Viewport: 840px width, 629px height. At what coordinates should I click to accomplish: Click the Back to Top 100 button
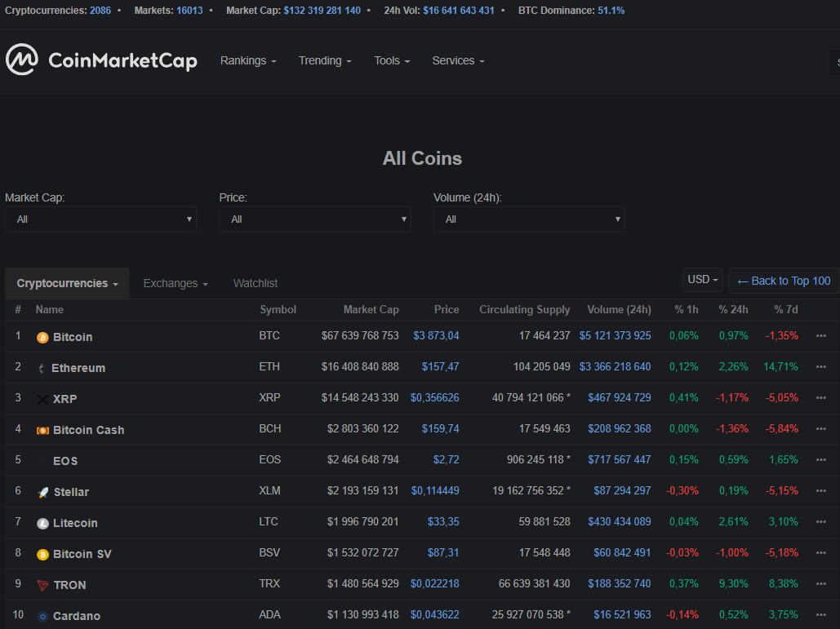781,280
